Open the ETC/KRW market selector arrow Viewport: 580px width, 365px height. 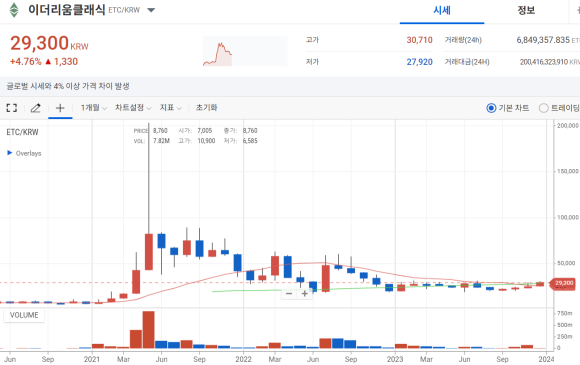[x=151, y=10]
